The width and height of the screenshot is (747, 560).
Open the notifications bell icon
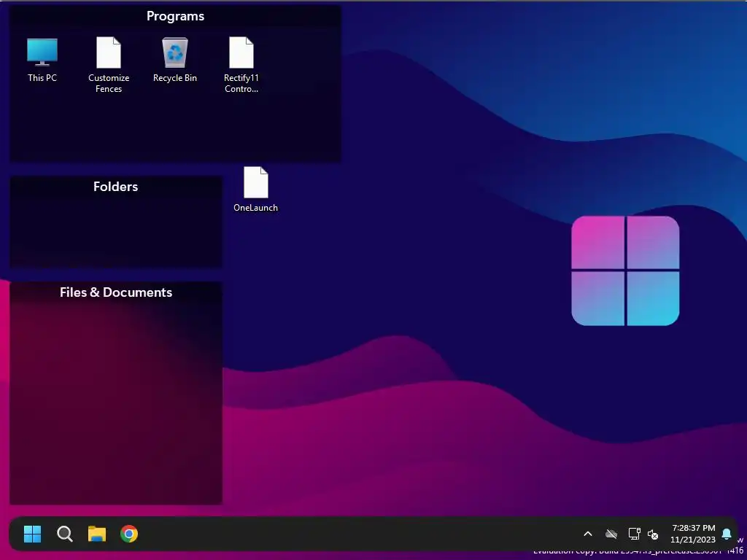727,534
